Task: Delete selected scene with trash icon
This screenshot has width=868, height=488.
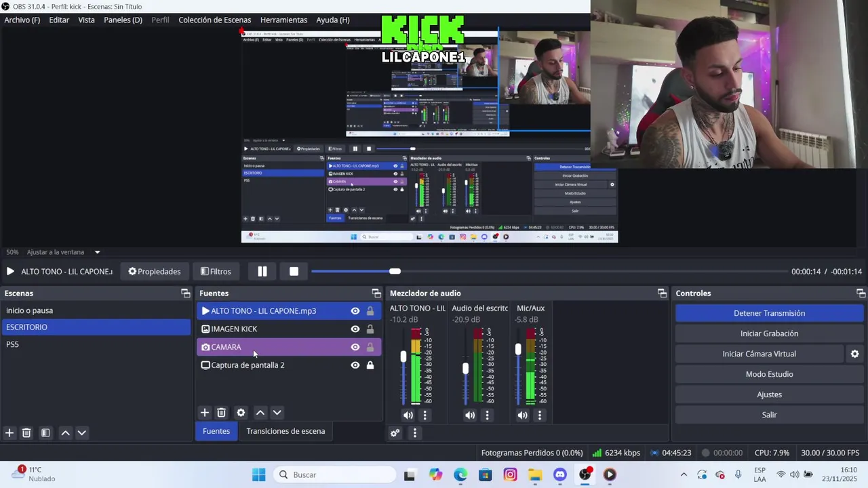Action: pyautogui.click(x=26, y=432)
